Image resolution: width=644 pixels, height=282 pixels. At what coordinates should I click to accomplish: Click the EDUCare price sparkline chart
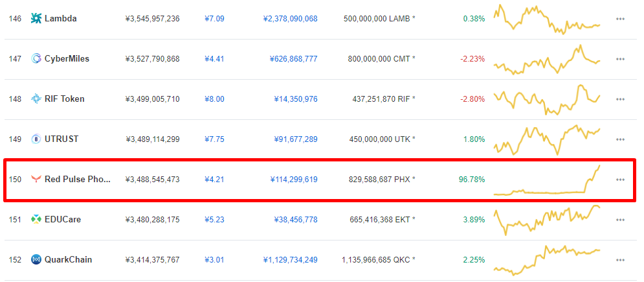(x=547, y=220)
